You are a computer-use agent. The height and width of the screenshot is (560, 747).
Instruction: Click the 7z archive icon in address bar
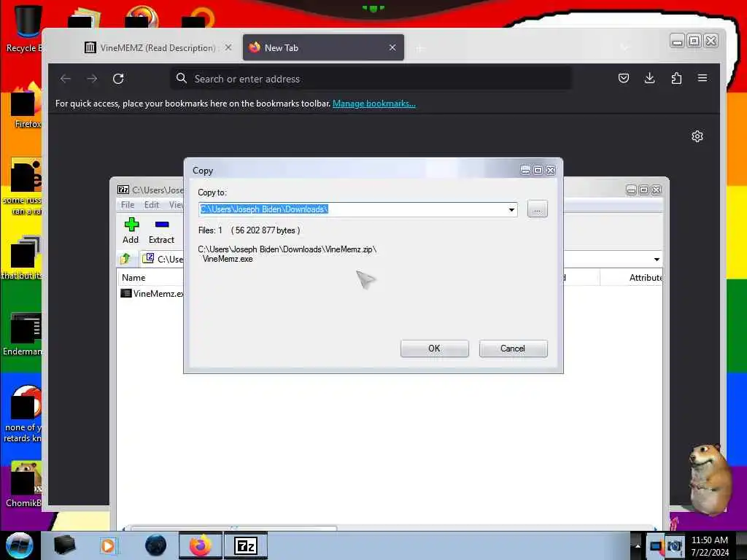pyautogui.click(x=148, y=259)
